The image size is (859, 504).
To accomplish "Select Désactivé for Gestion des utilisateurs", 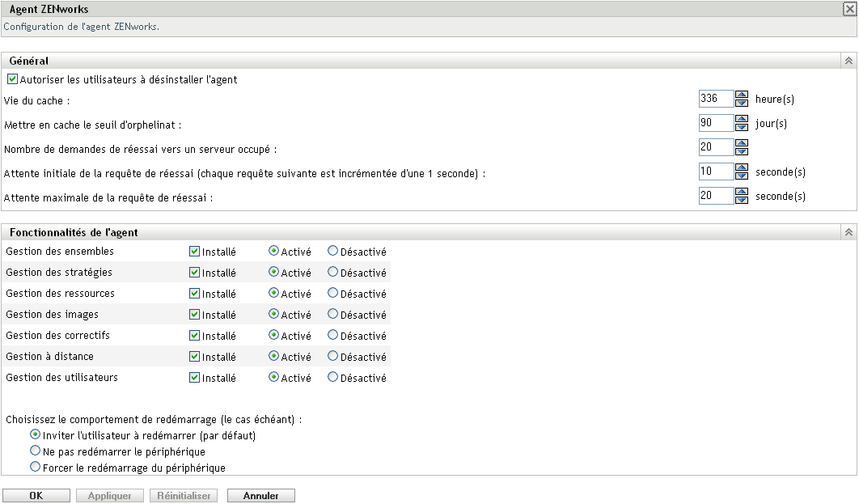I will (332, 377).
